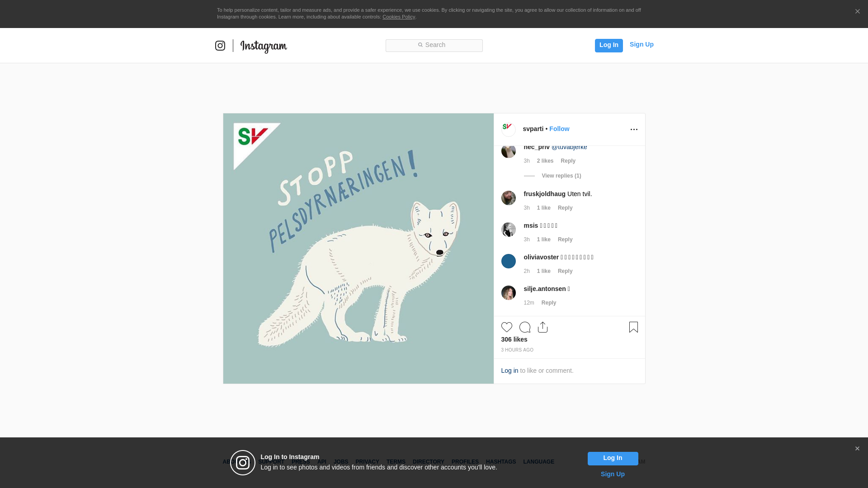Screen dimensions: 868x488
Task: Open the Stopp Pelsdyrnæringen post image
Action: [358, 249]
